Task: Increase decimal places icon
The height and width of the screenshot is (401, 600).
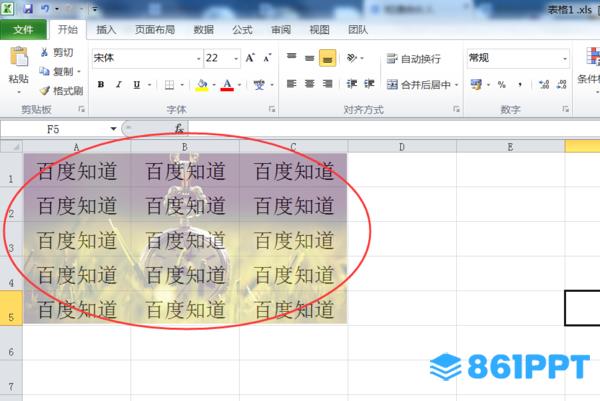Action: tap(544, 85)
